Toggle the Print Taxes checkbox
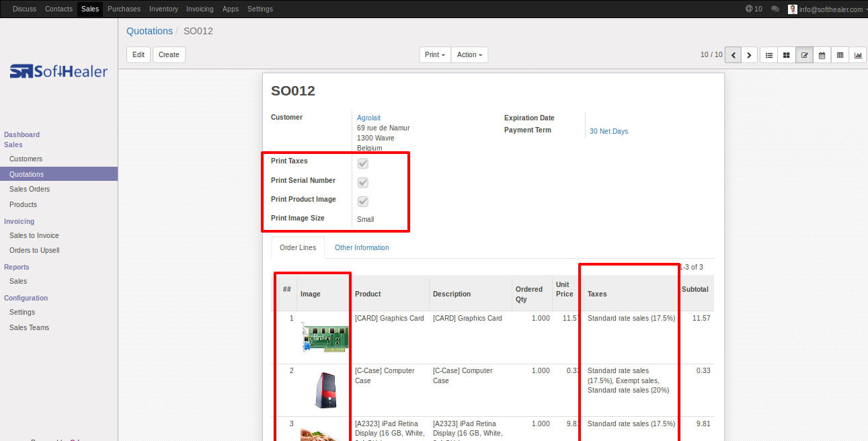The width and height of the screenshot is (868, 441). click(x=363, y=163)
